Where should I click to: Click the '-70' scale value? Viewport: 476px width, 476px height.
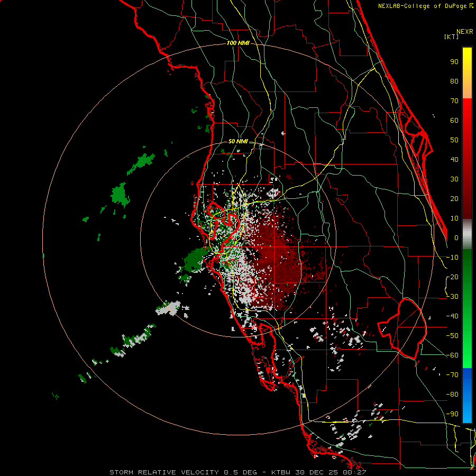point(452,375)
